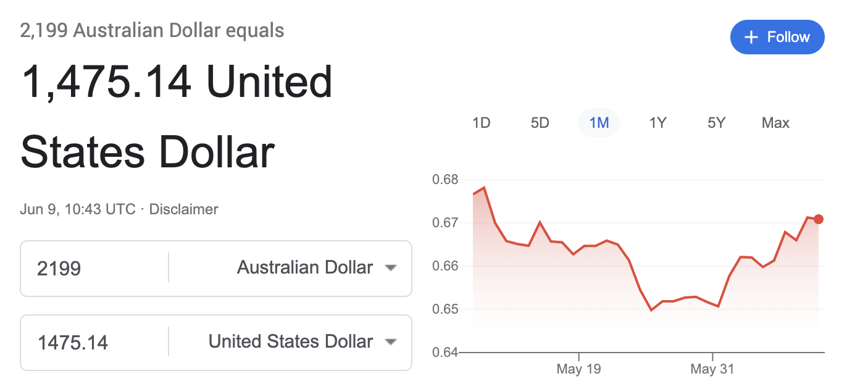Click the 0.68 y-axis label
This screenshot has height=389, width=868.
click(x=444, y=180)
